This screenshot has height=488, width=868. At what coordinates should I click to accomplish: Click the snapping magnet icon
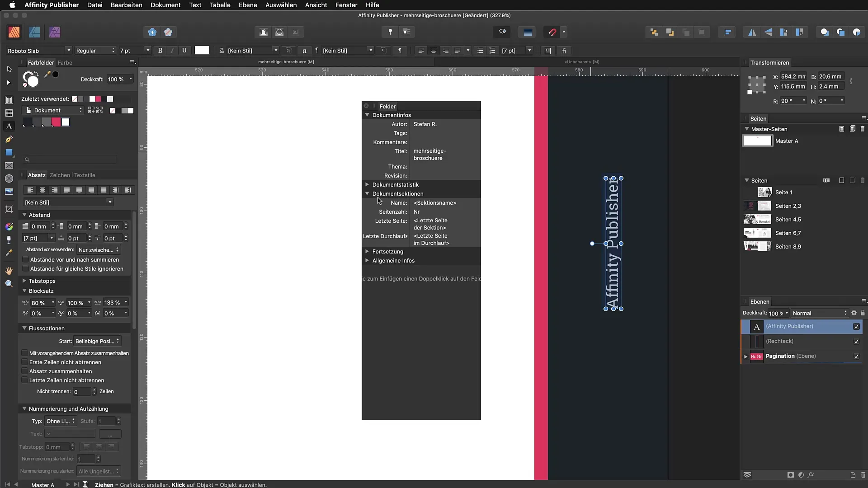coord(552,32)
